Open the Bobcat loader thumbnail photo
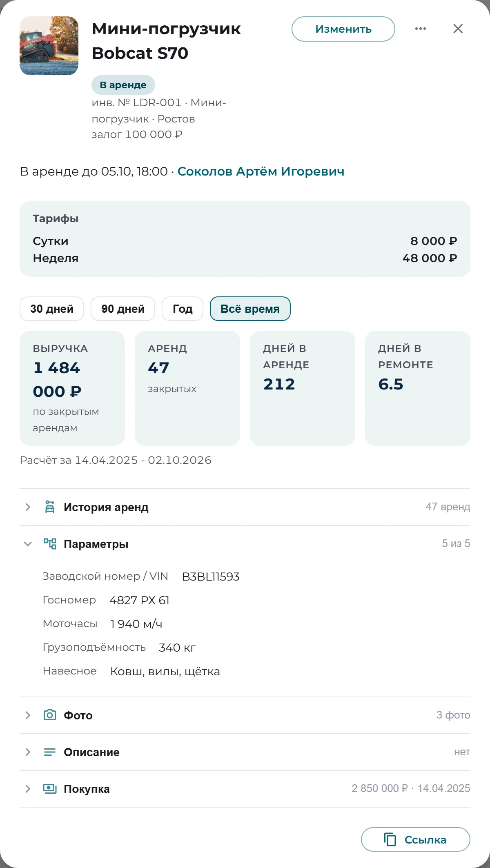490x868 pixels. click(x=49, y=46)
